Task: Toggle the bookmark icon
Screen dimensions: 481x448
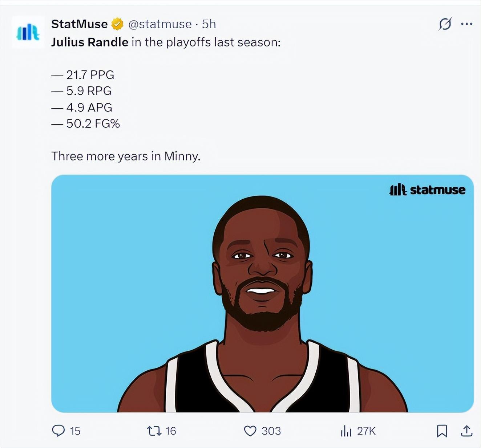Action: tap(442, 431)
